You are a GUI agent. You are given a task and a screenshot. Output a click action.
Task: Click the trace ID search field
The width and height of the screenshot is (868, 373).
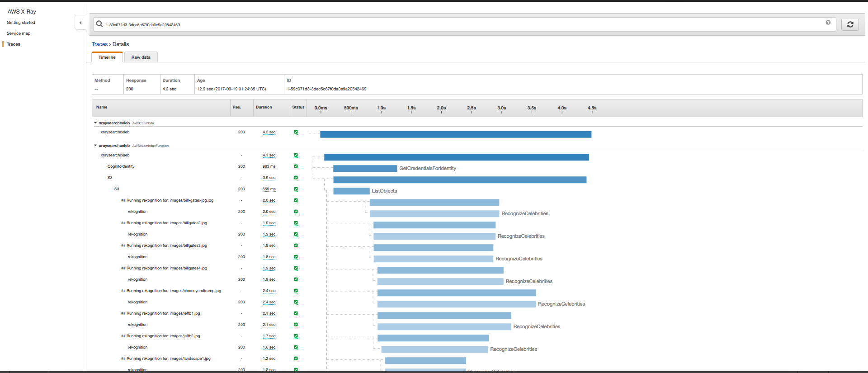pos(452,25)
